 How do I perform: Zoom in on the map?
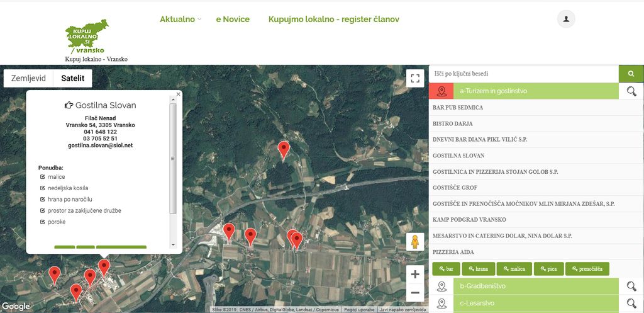(x=414, y=274)
